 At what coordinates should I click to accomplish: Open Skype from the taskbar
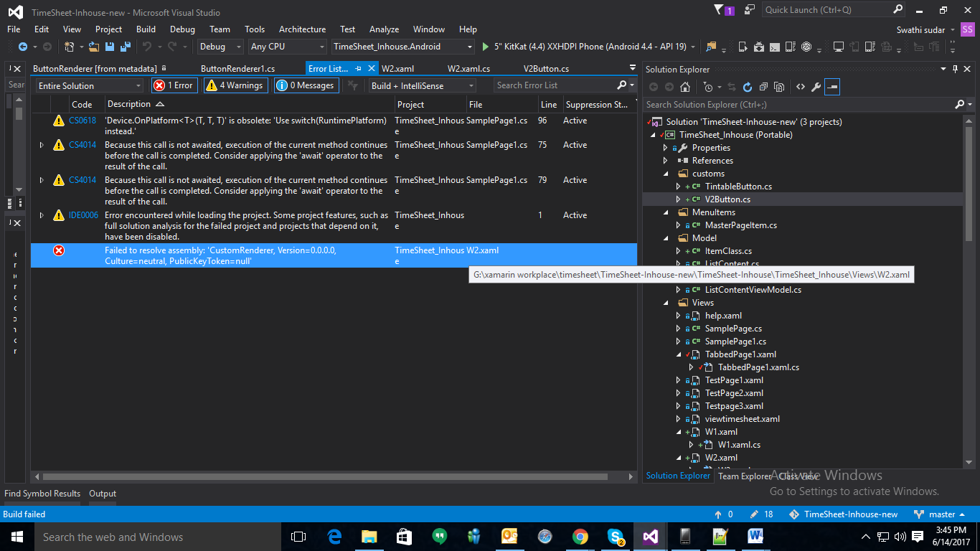[616, 537]
